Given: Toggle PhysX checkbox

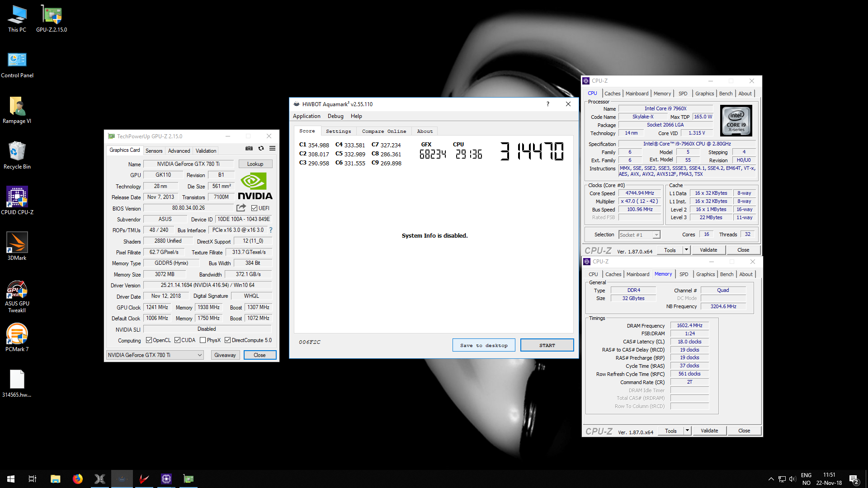Looking at the screenshot, I should pos(203,340).
